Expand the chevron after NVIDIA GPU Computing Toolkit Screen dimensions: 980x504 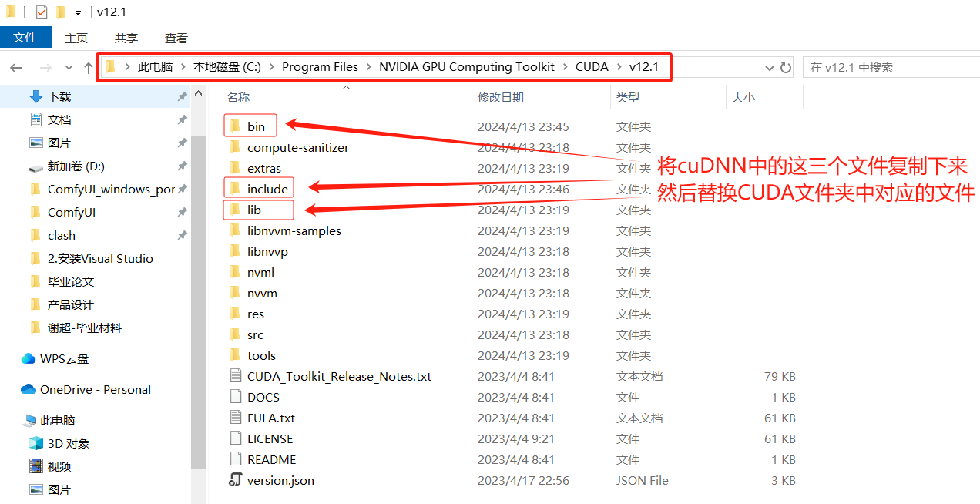click(566, 67)
